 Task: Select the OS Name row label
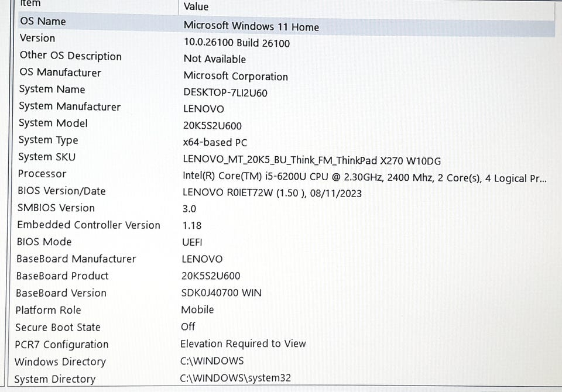click(43, 21)
